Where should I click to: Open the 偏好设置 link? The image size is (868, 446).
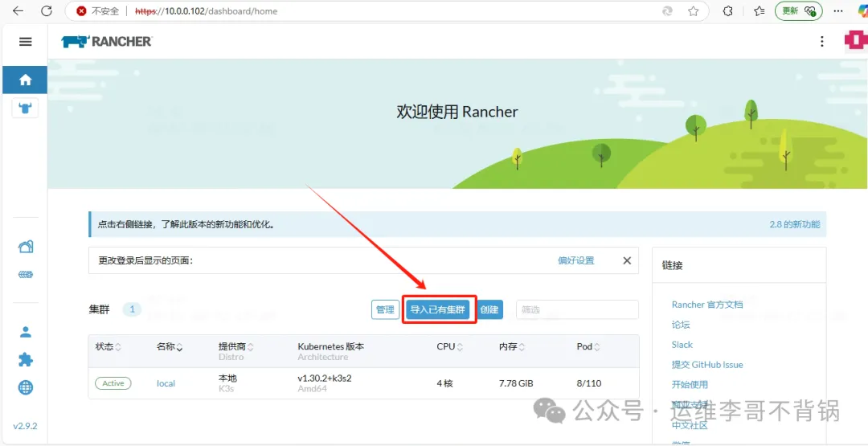[575, 260]
